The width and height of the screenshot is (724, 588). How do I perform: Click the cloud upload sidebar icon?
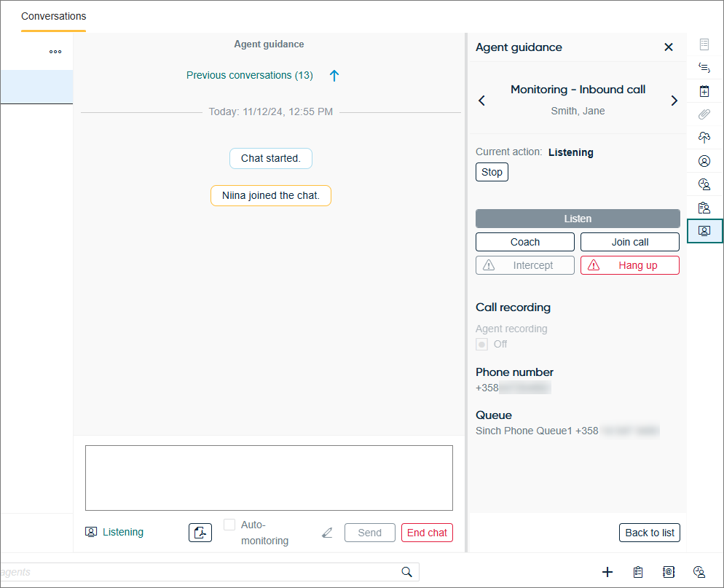coord(704,138)
